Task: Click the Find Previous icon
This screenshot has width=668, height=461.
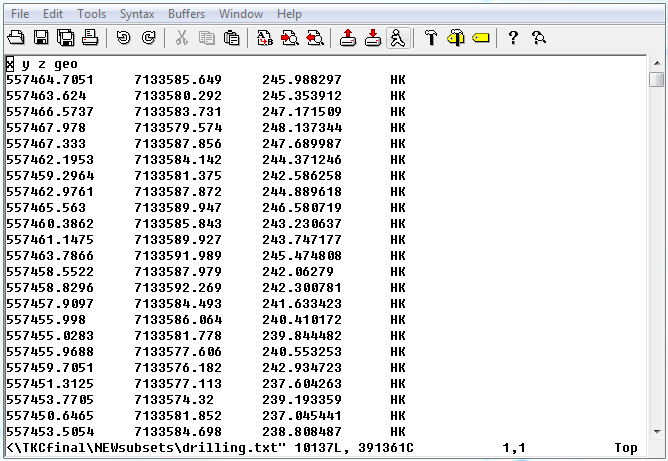Action: tap(315, 38)
